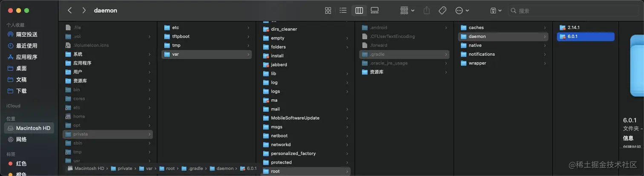Click var in the path bar
This screenshot has height=176, width=644.
146,168
